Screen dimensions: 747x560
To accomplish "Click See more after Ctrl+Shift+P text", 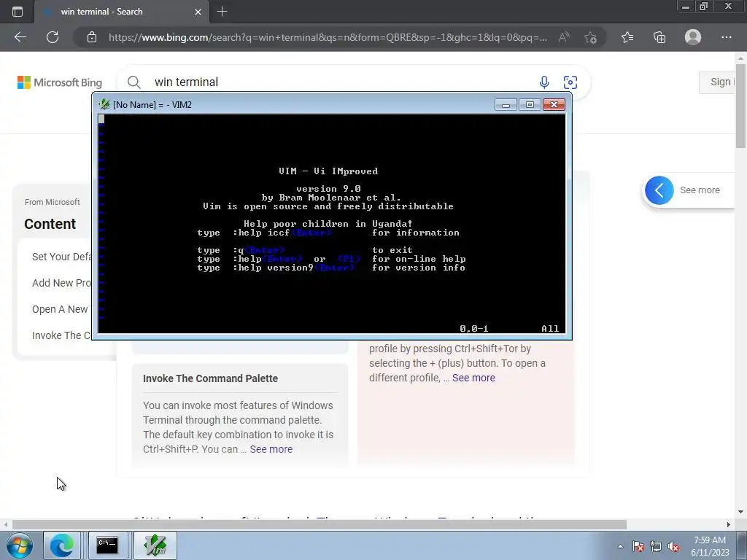I will click(x=271, y=449).
